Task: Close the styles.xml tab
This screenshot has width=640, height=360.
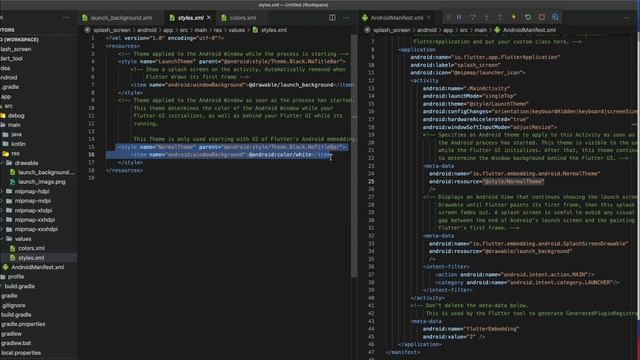Action: (x=209, y=18)
